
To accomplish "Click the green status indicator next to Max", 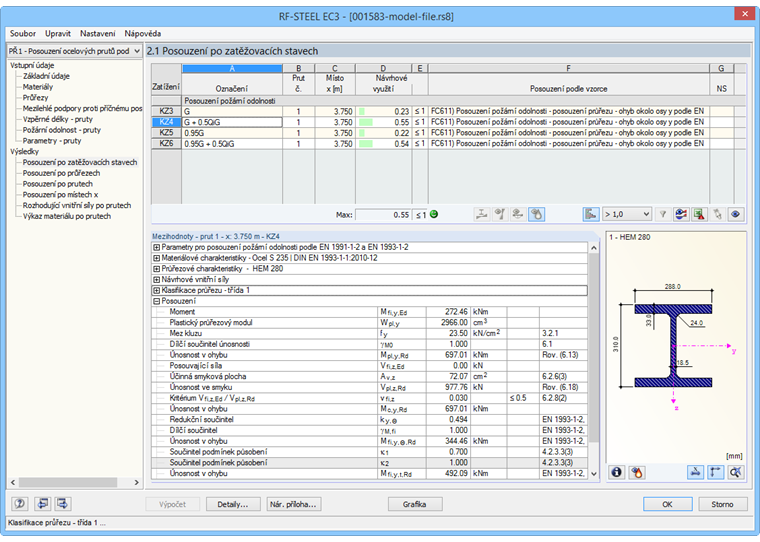I will pos(434,214).
